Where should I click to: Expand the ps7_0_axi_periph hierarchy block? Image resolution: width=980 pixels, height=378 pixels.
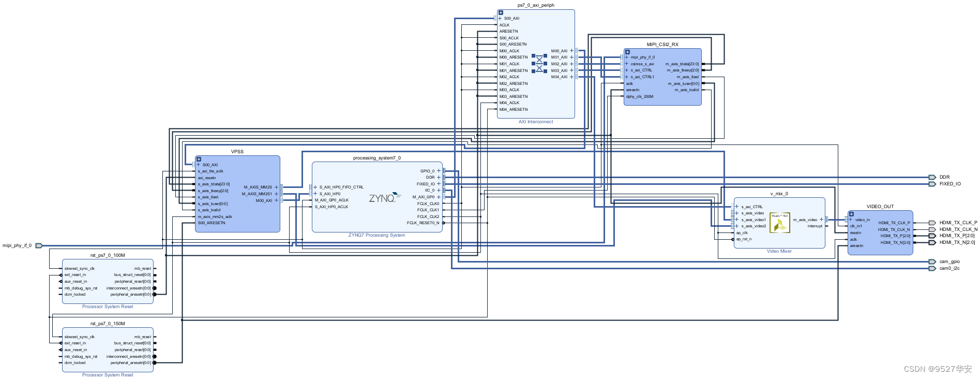coord(501,12)
